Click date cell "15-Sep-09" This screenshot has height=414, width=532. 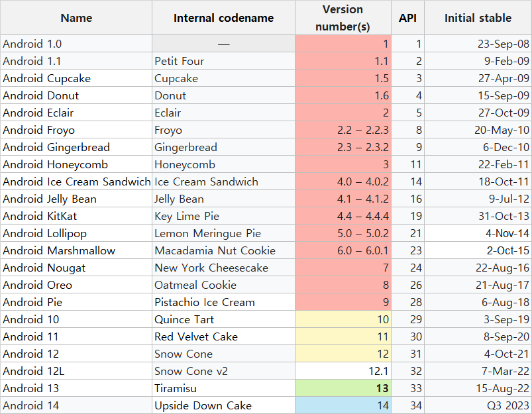tap(478, 95)
